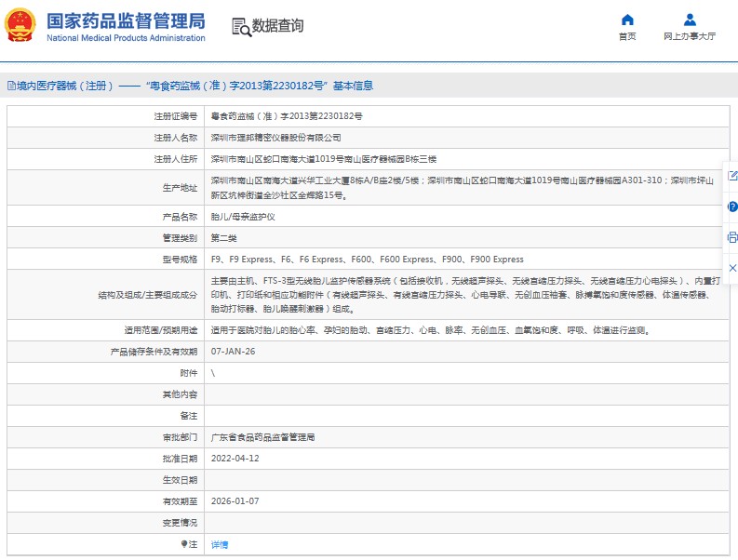
Task: Click the document icon before 境内医疗器械
Action: (10, 86)
